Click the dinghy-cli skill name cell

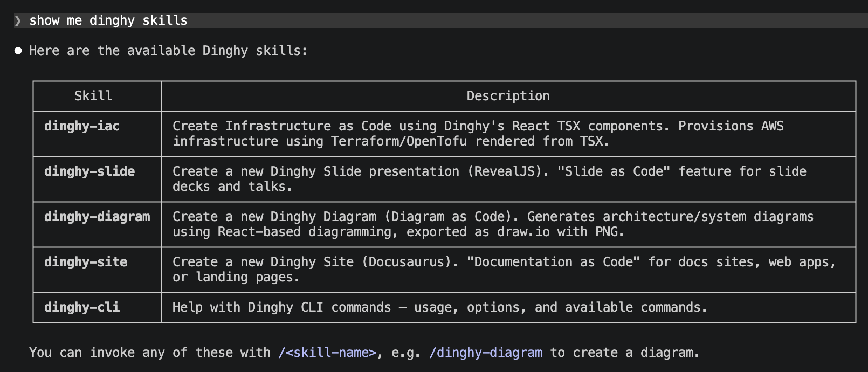click(x=82, y=307)
